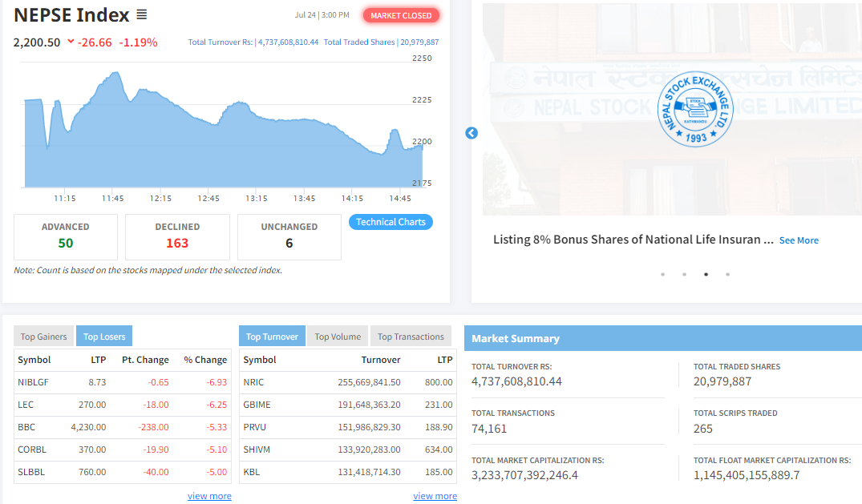Click the index value 2,200.50

tap(37, 42)
